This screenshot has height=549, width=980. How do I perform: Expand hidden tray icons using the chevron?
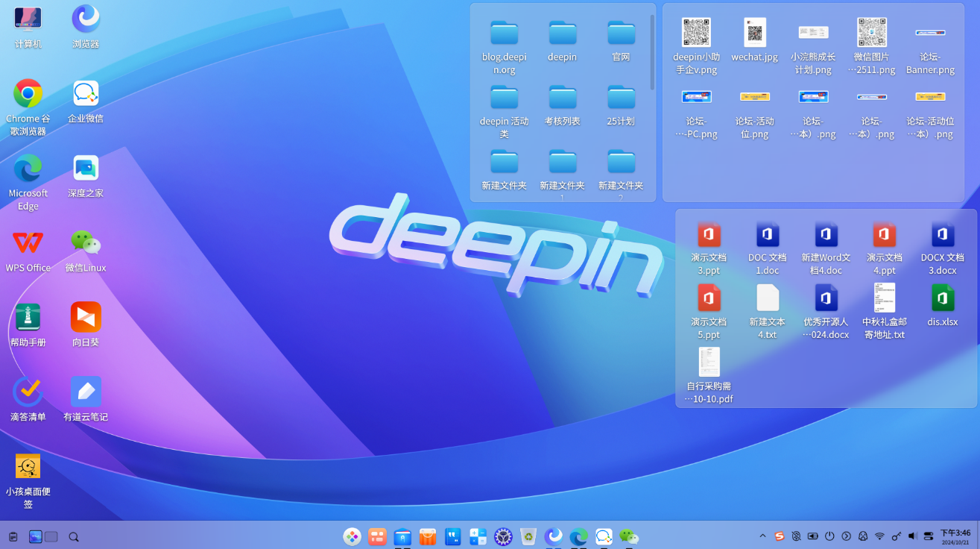763,536
